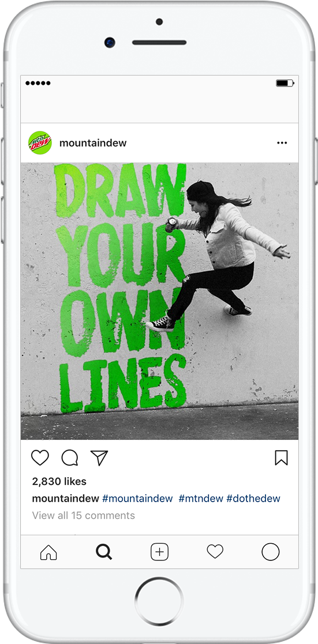Tap the mountaindew username in caption
The height and width of the screenshot is (644, 318).
65,499
